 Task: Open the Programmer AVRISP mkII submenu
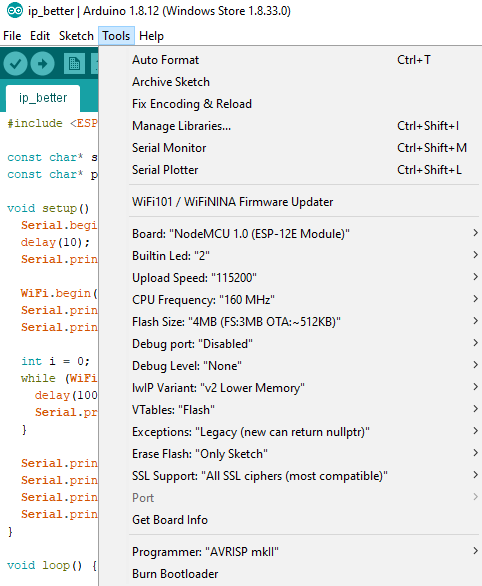pyautogui.click(x=304, y=552)
